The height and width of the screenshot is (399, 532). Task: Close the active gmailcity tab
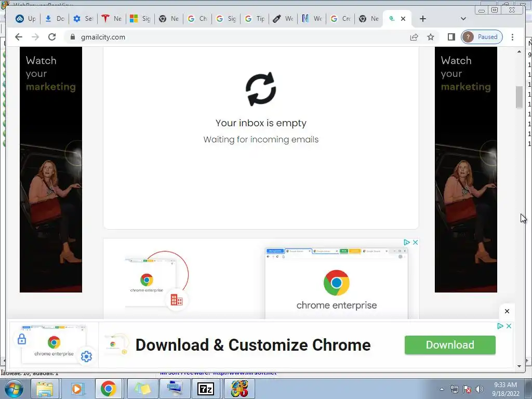pos(403,19)
